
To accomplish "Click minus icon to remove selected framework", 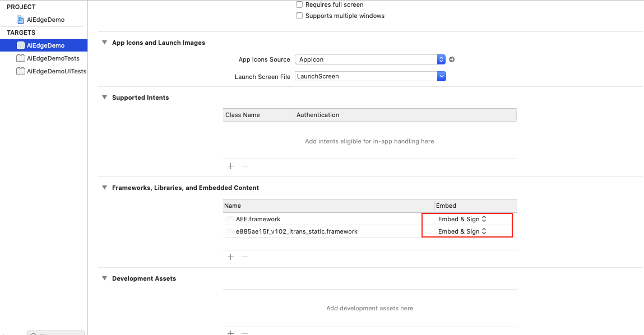I will 244,257.
